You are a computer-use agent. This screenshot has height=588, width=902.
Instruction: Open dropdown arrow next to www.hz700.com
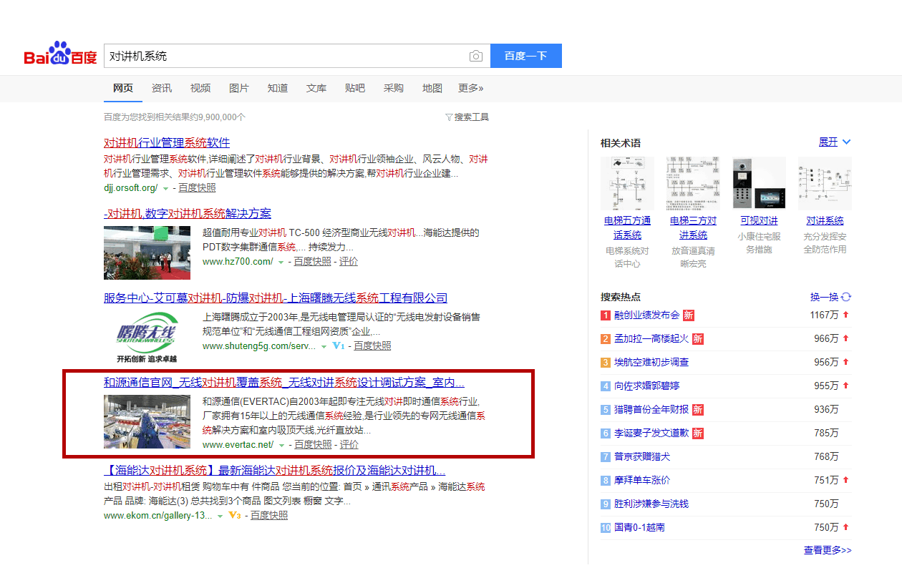(x=281, y=263)
